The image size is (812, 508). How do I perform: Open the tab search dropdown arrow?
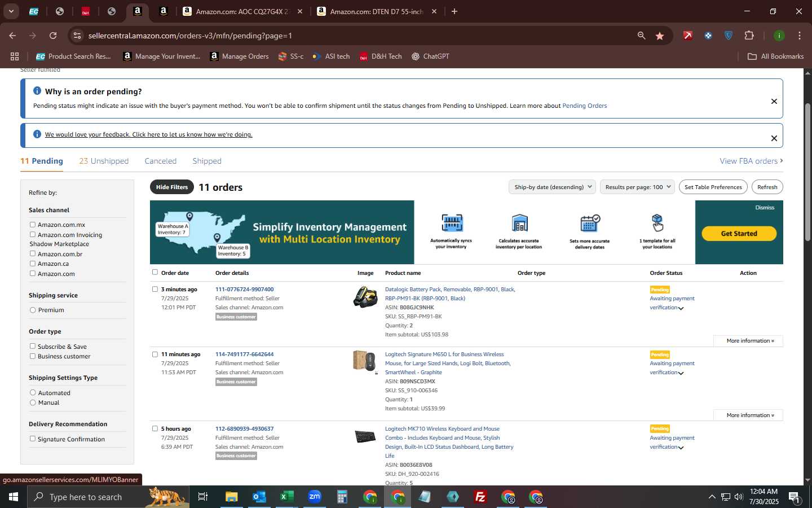pos(11,11)
